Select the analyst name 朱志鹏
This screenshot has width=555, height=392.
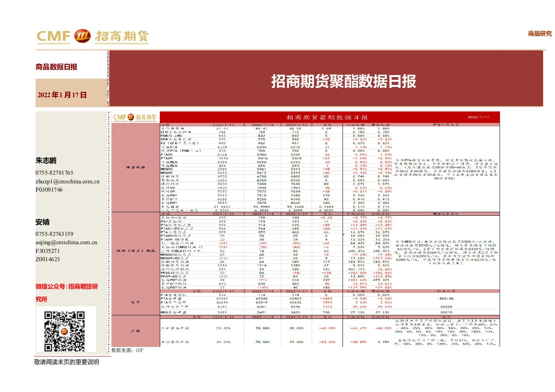[46, 160]
